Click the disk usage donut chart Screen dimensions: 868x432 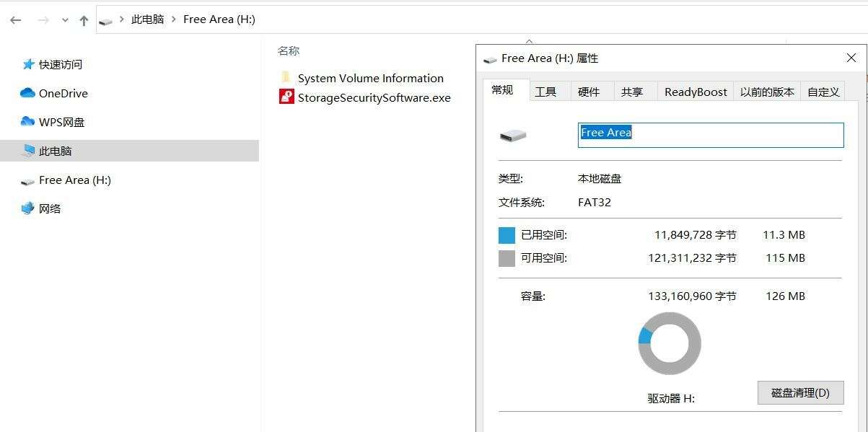(670, 343)
